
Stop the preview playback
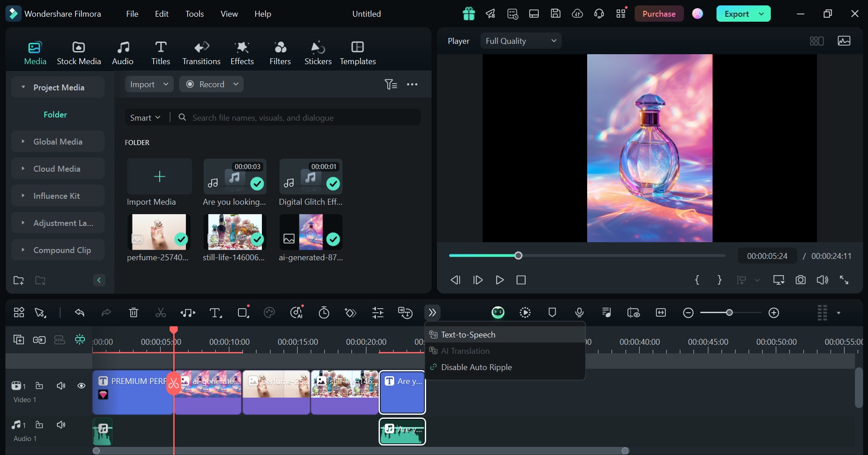click(x=521, y=280)
